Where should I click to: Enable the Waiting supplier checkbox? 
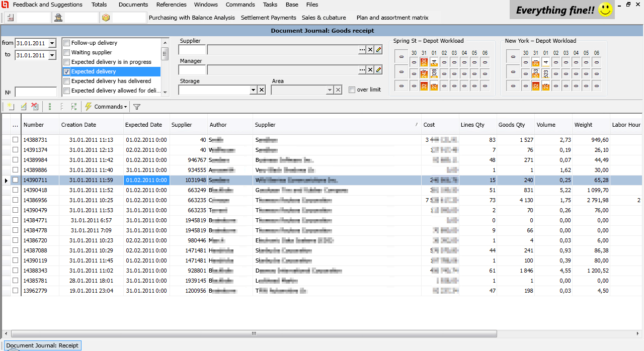pos(66,52)
